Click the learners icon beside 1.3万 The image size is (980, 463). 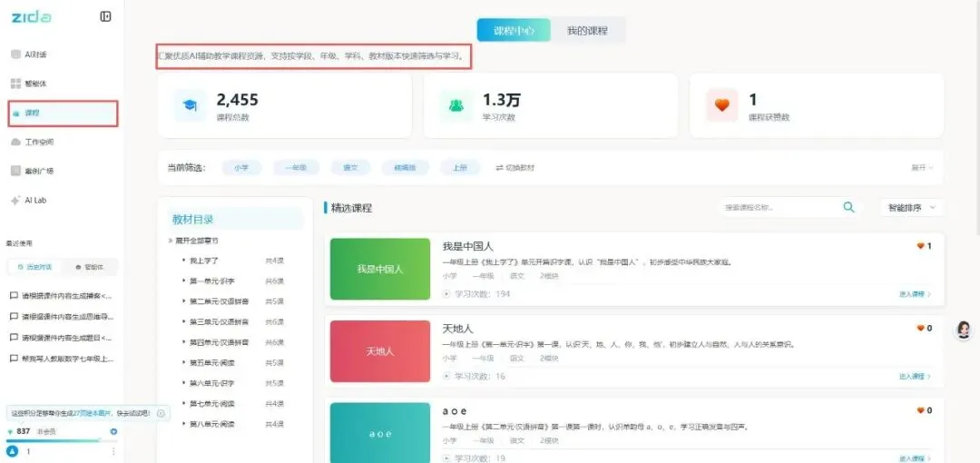(456, 105)
